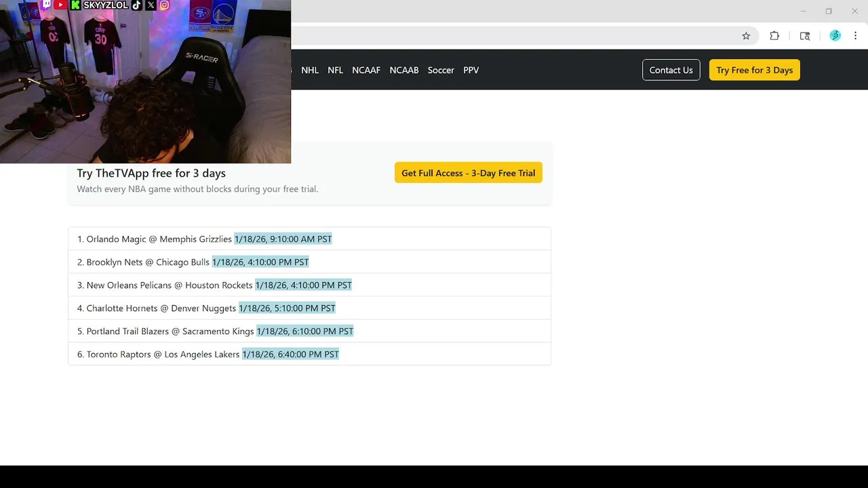Image resolution: width=868 pixels, height=488 pixels.
Task: Open the Chrome three-dot menu
Action: (x=855, y=36)
